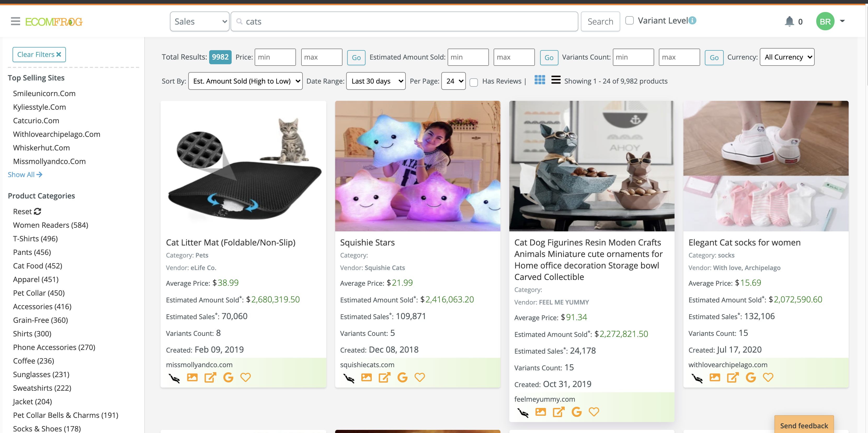Google search Squishie Stars via the G icon

coord(402,377)
